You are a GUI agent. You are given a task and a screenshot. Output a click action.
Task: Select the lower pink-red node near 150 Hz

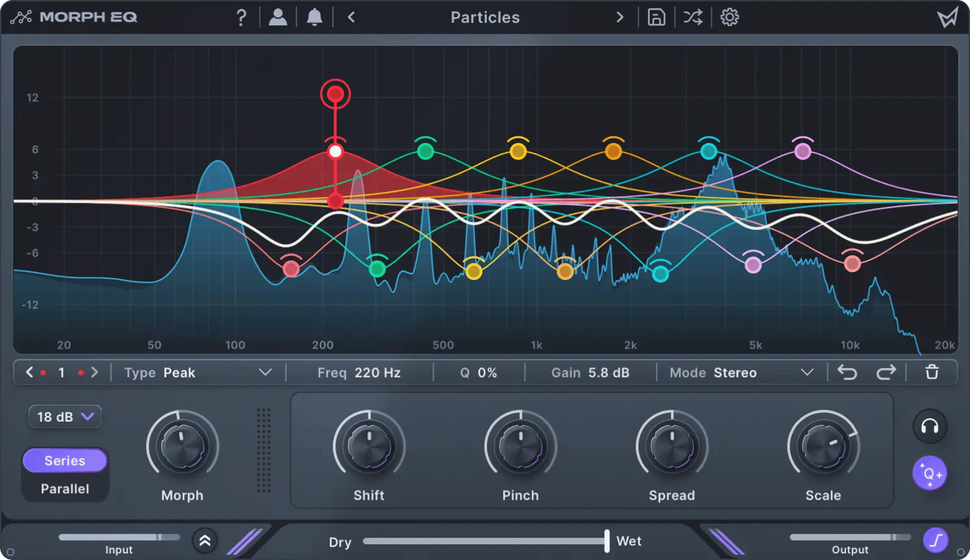click(x=291, y=268)
